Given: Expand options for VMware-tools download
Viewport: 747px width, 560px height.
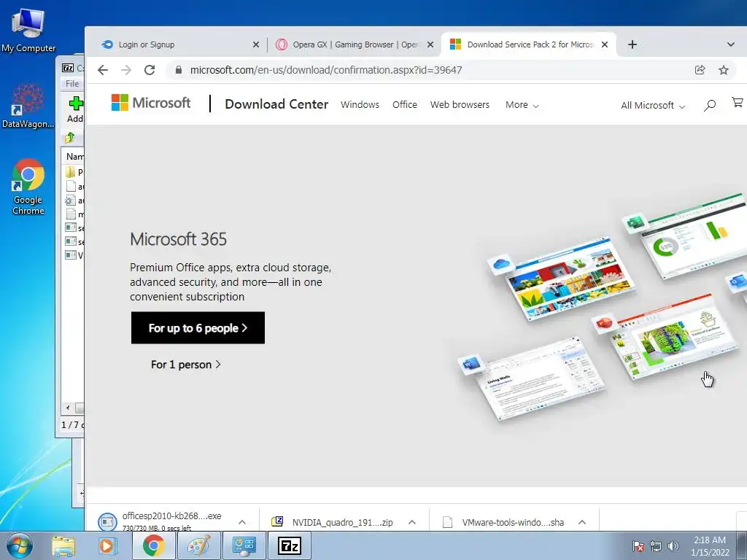Looking at the screenshot, I should point(582,522).
